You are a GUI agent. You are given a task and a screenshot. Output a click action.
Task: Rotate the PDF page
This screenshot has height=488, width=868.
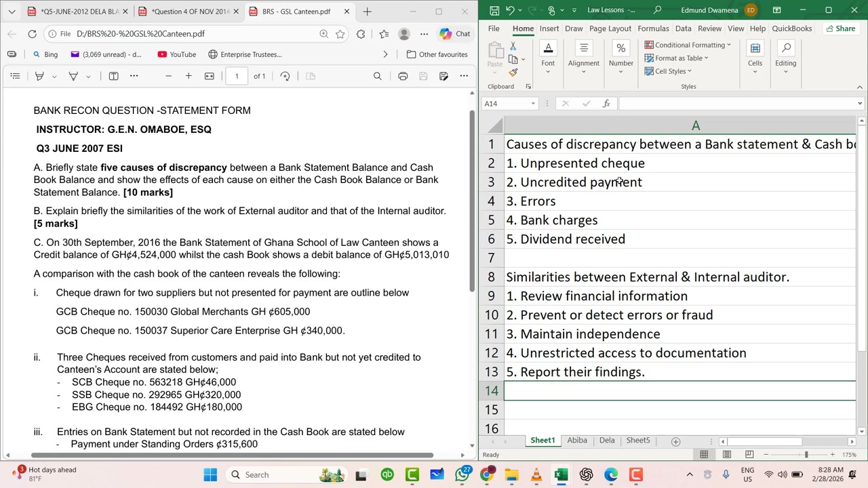[x=285, y=76]
